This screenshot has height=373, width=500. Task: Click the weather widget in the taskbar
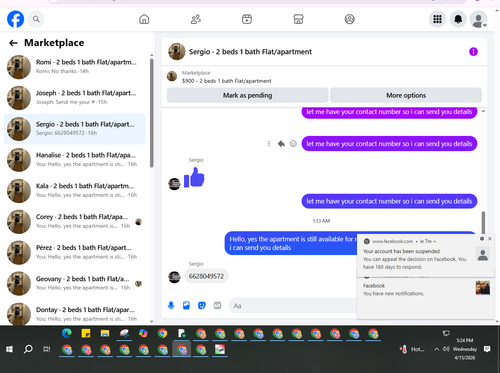[412, 349]
